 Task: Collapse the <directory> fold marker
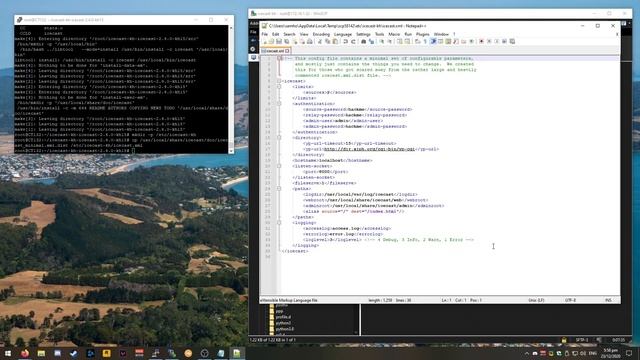(x=279, y=138)
